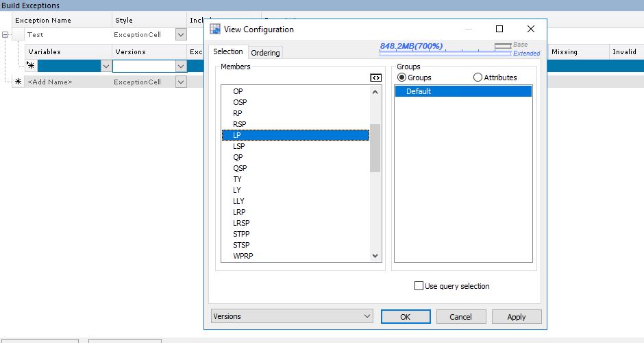Click the members list scroll down arrow
The height and width of the screenshot is (343, 644).
[x=375, y=255]
